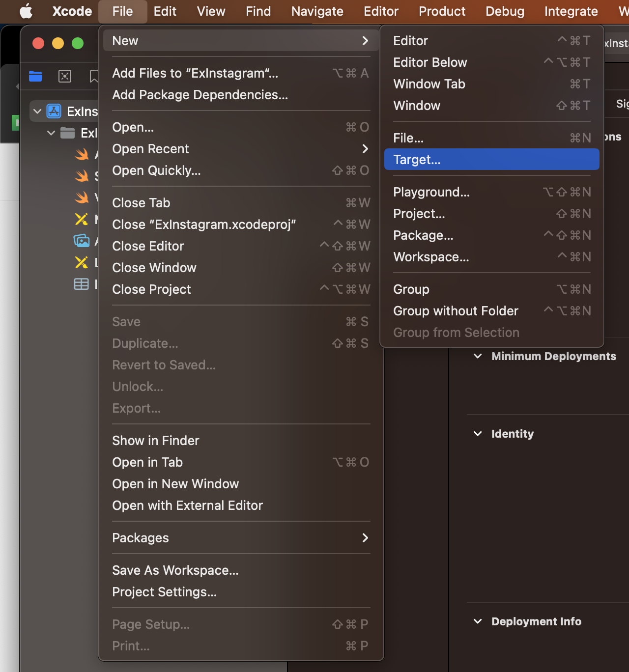Open Project Settings…

point(241,592)
